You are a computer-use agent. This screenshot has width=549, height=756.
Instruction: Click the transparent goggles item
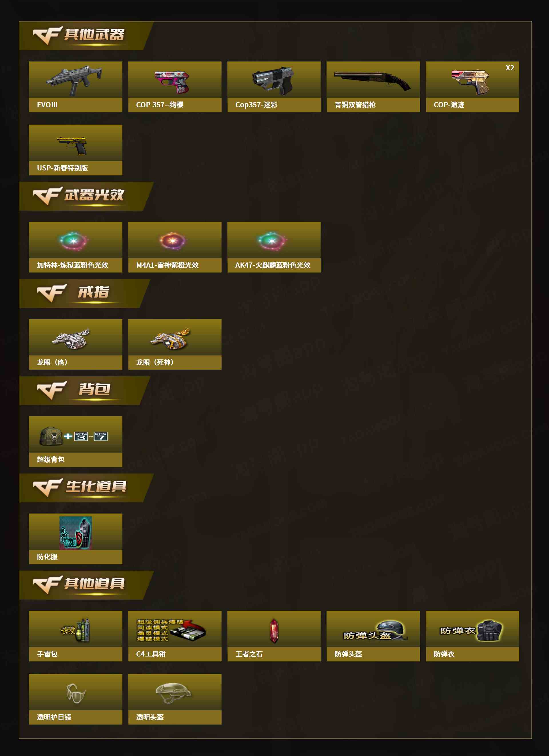pyautogui.click(x=76, y=693)
